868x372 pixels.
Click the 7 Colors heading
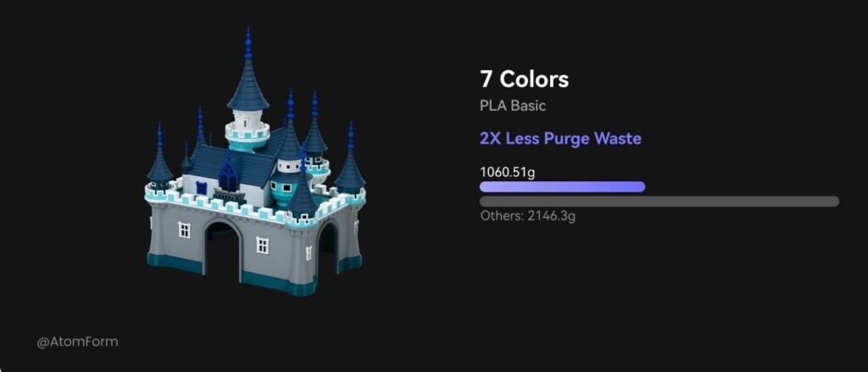coord(524,79)
